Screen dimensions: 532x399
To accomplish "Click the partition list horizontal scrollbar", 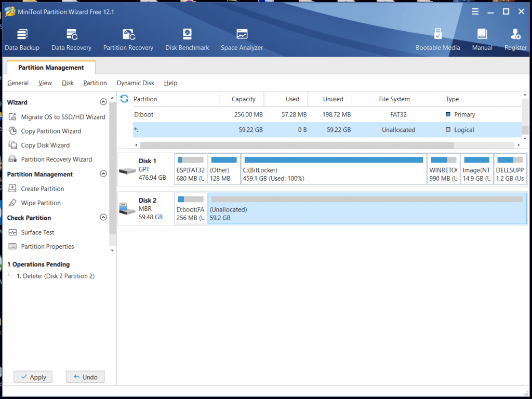I will [297, 145].
